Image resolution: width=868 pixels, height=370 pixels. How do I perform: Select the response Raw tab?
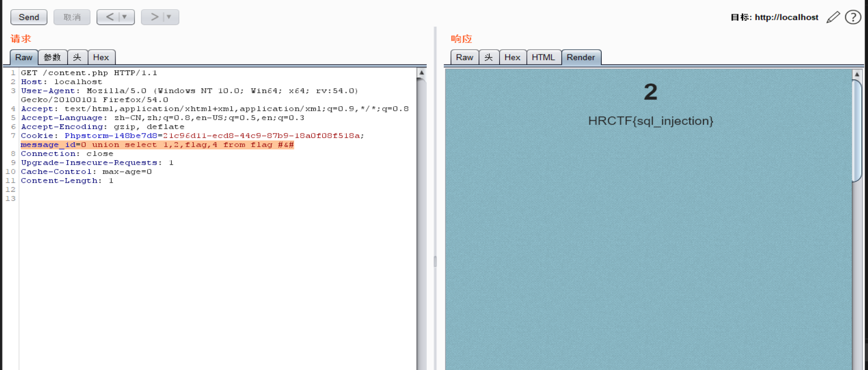click(x=465, y=57)
